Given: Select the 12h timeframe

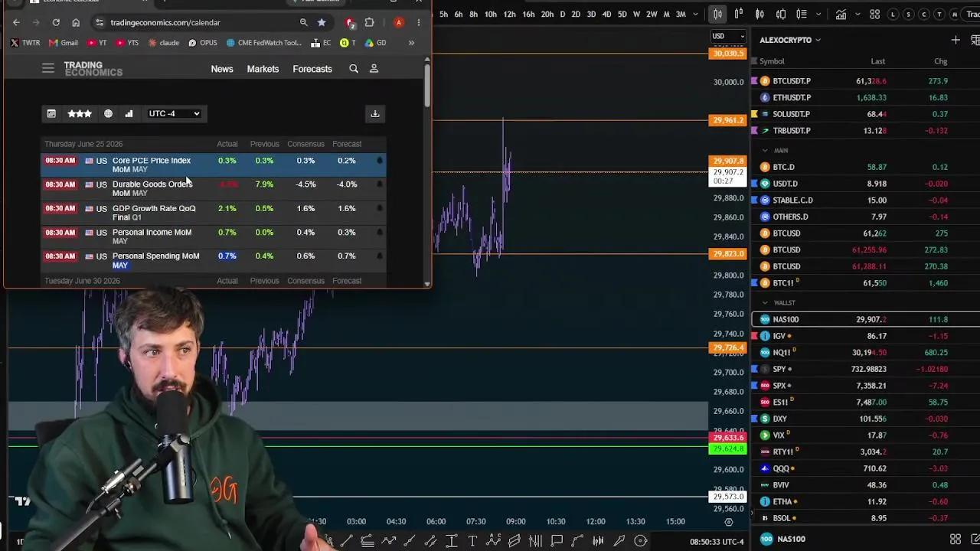Looking at the screenshot, I should 509,14.
